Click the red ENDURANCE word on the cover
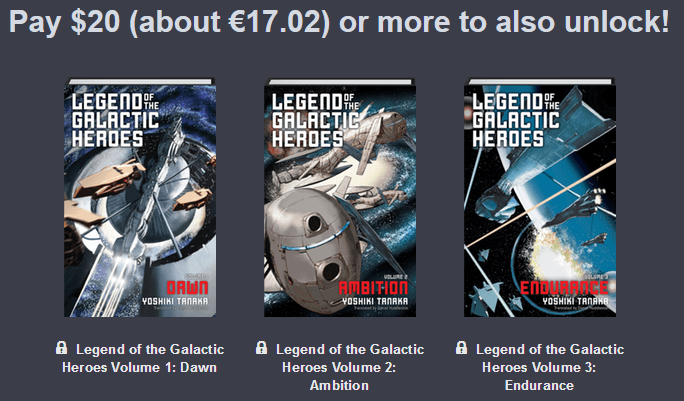 564,288
